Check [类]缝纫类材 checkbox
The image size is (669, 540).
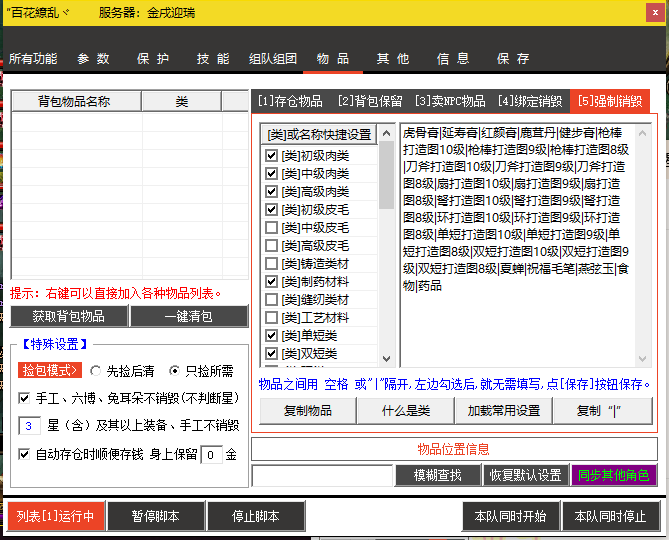(271, 299)
